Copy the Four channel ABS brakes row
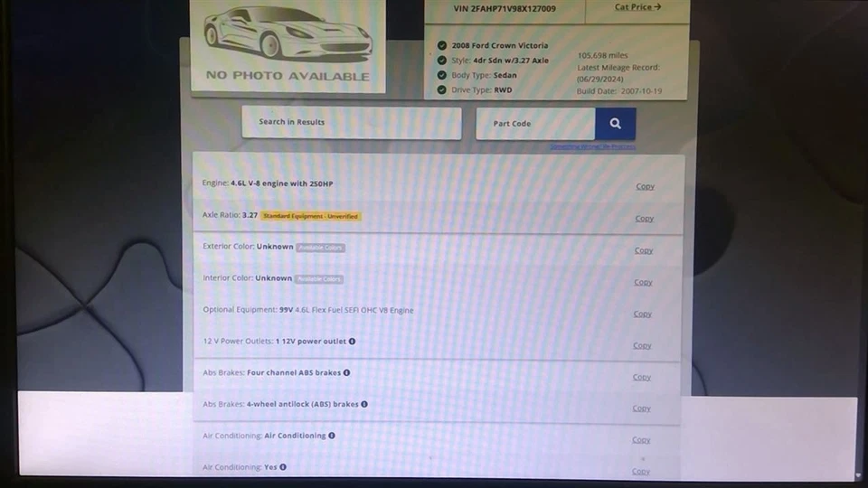The image size is (868, 488). [642, 378]
